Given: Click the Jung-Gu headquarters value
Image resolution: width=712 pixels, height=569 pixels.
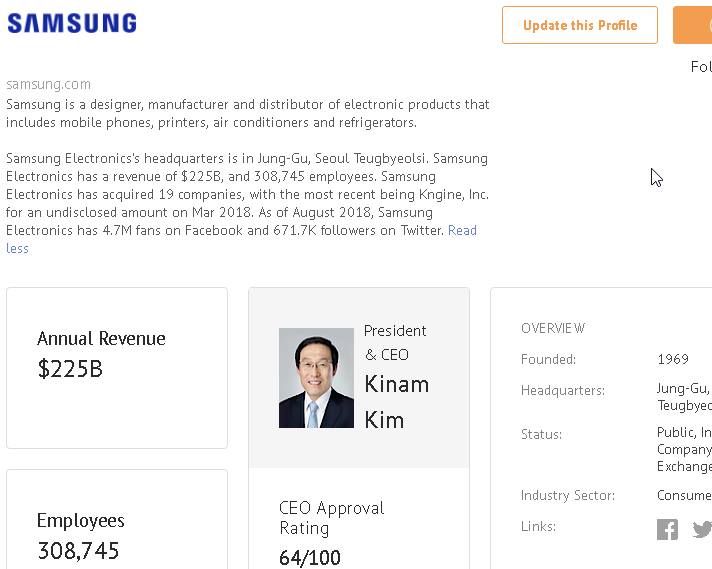Looking at the screenshot, I should point(683,389).
